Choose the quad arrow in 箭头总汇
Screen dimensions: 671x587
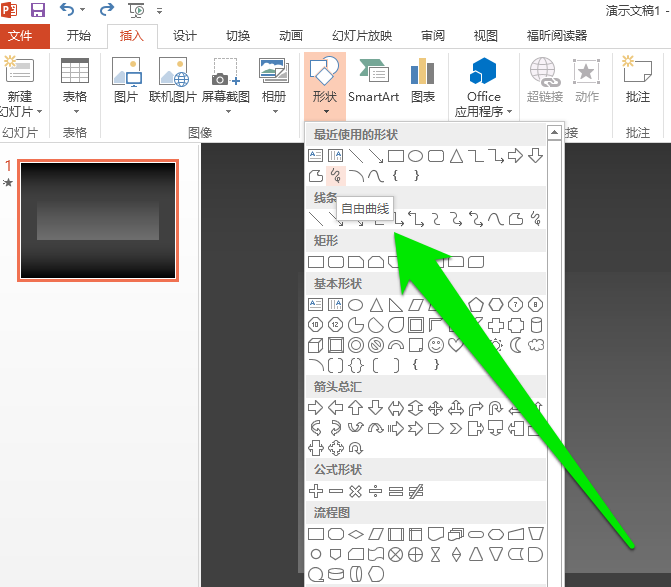[436, 408]
